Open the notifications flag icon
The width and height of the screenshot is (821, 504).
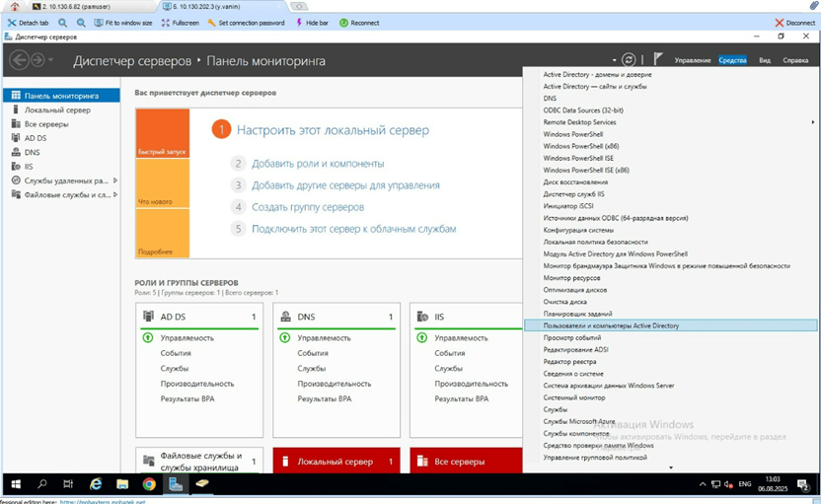(658, 59)
